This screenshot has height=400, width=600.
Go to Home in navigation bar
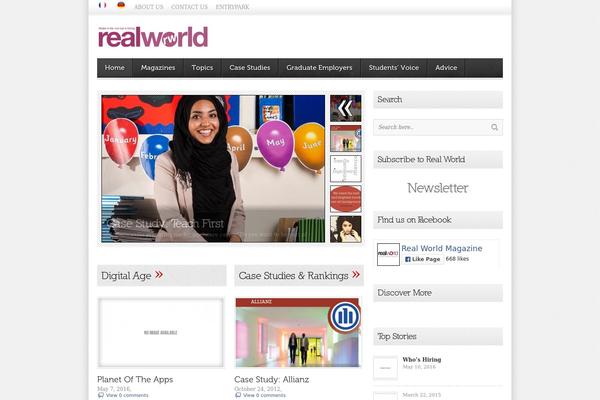[114, 68]
